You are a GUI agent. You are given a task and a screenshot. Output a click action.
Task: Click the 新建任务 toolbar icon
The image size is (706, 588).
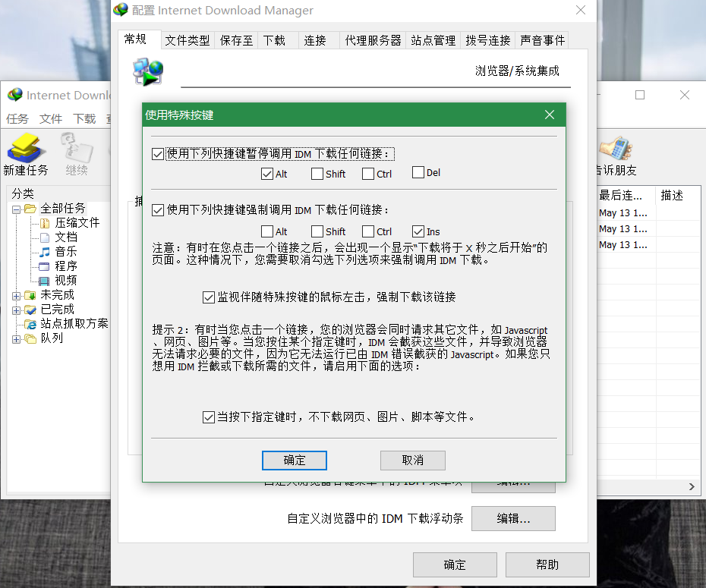26,147
